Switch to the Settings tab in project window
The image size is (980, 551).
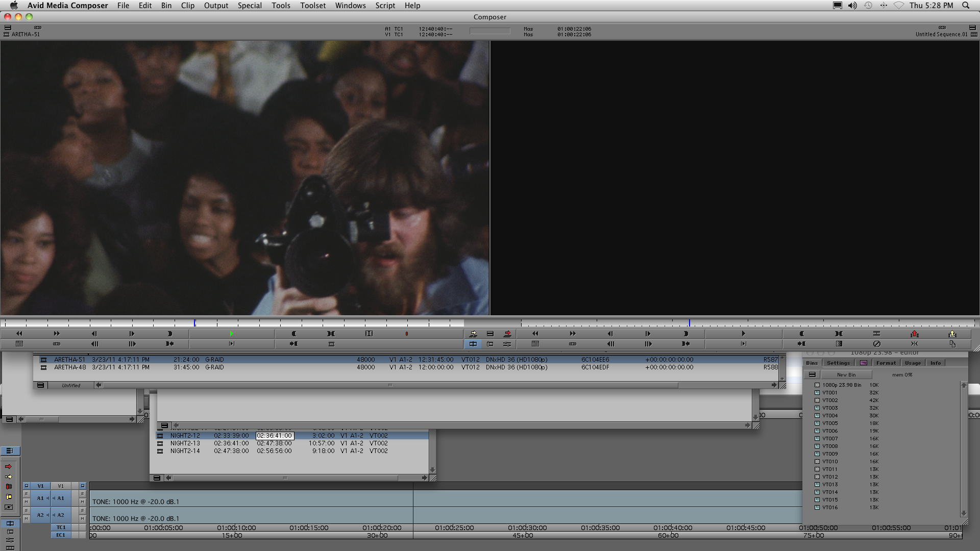[838, 363]
